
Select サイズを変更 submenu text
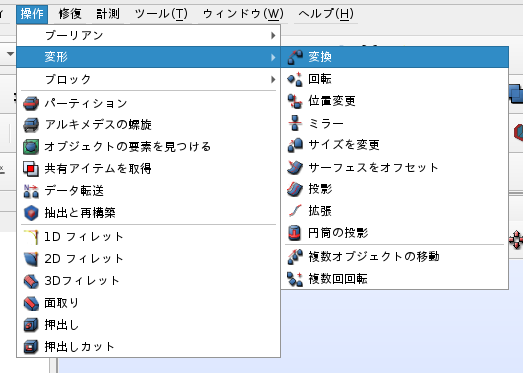coord(344,145)
